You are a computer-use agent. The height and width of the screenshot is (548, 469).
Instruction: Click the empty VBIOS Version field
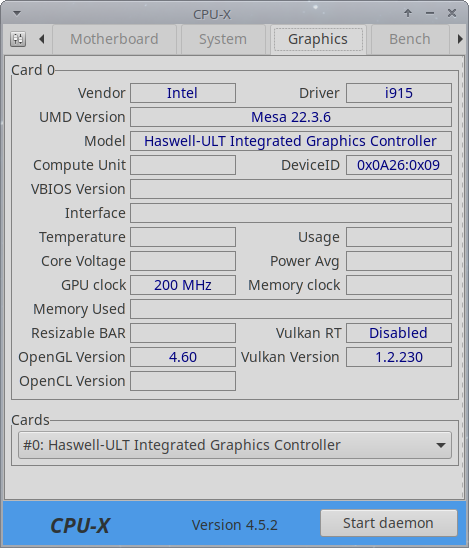pyautogui.click(x=291, y=189)
